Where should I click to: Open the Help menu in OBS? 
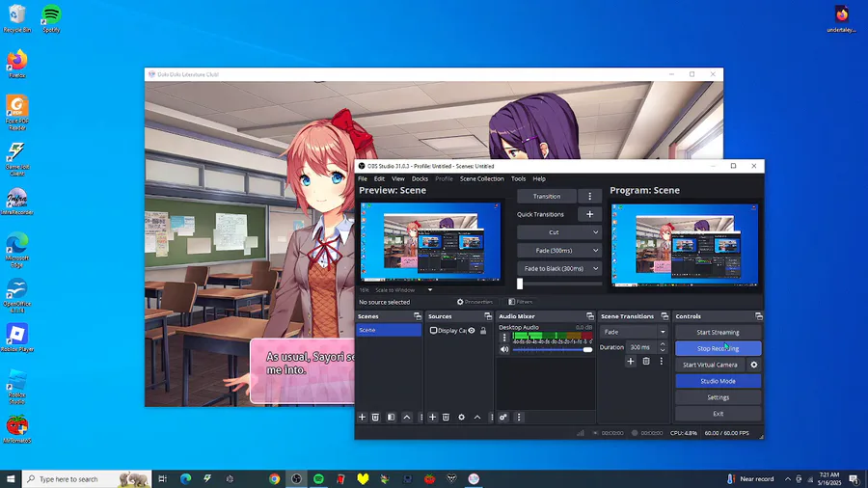pyautogui.click(x=539, y=178)
